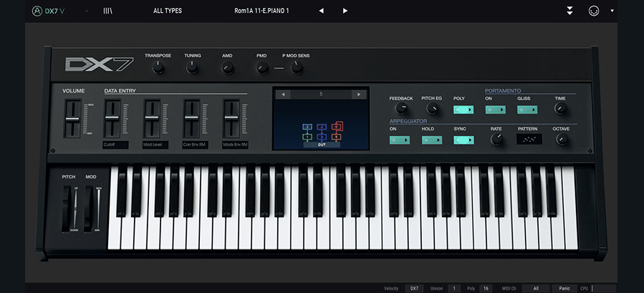This screenshot has height=293, width=644.
Task: Click the Mod Level data entry slider
Action: pyautogui.click(x=152, y=119)
